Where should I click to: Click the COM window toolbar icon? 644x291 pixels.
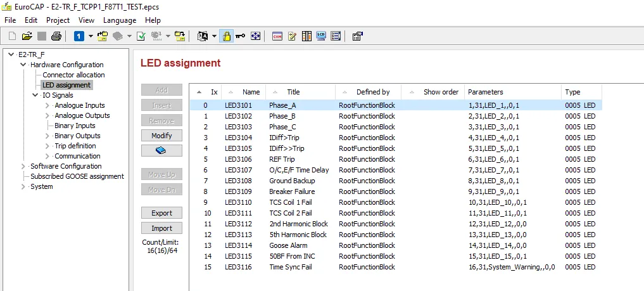(277, 36)
